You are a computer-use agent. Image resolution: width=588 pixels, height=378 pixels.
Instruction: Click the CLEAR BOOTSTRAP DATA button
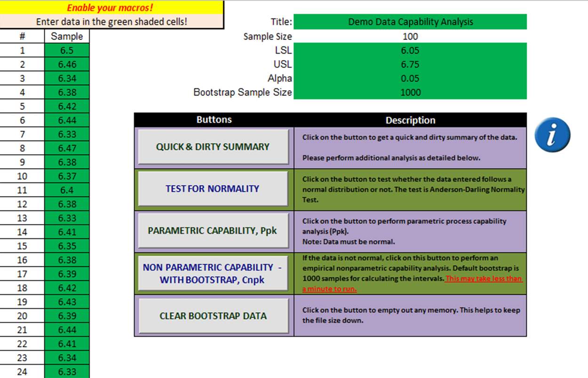[x=213, y=316]
